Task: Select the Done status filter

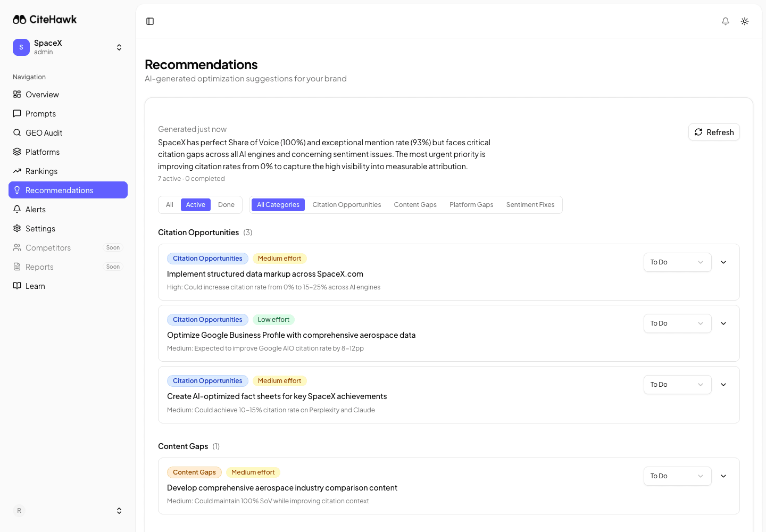Action: tap(226, 205)
